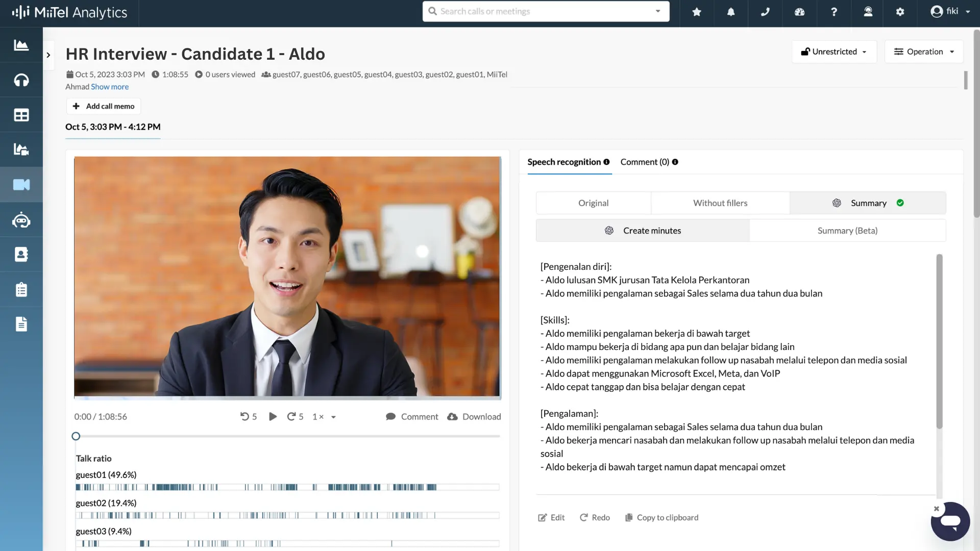
Task: Click the notifications bell icon
Action: point(731,11)
